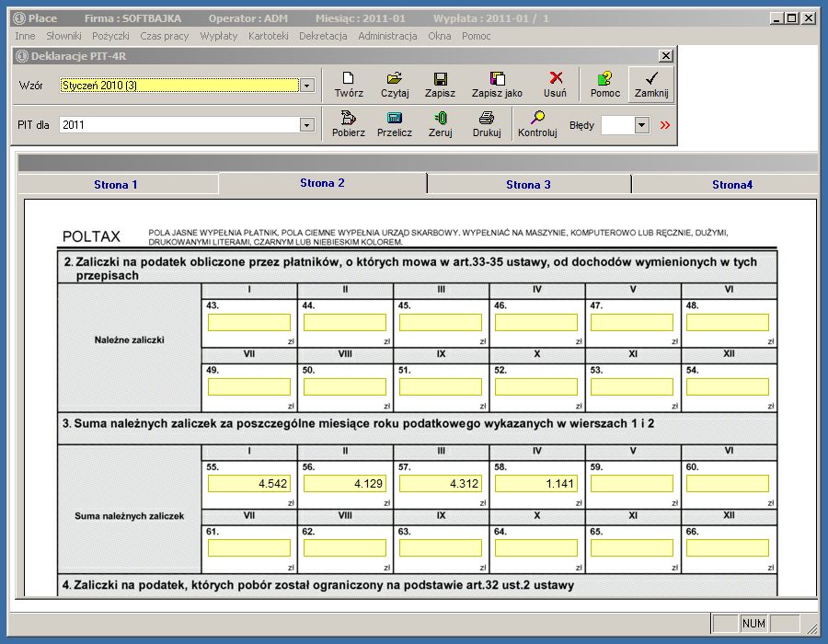Click the red double-arrow next to Błędy
This screenshot has height=644, width=828.
[x=665, y=125]
